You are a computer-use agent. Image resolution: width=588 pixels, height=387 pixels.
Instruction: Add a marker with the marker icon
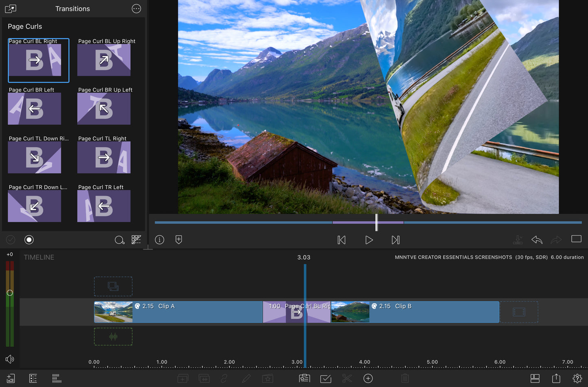coord(179,240)
